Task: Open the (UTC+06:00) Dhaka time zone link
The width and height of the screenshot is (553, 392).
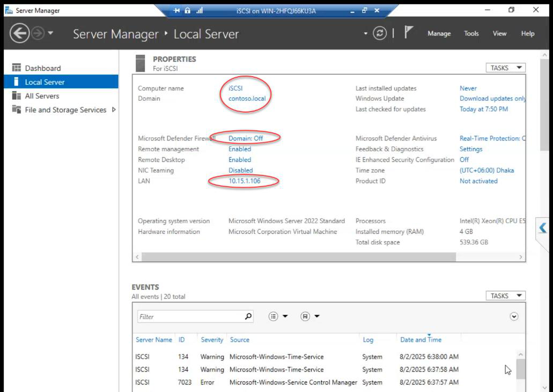Action: [486, 171]
